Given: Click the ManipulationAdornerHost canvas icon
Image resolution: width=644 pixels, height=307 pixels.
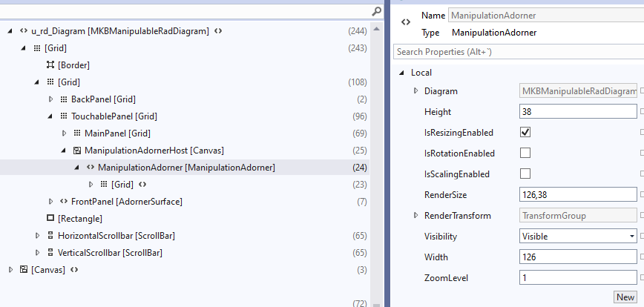Looking at the screenshot, I should coord(77,151).
